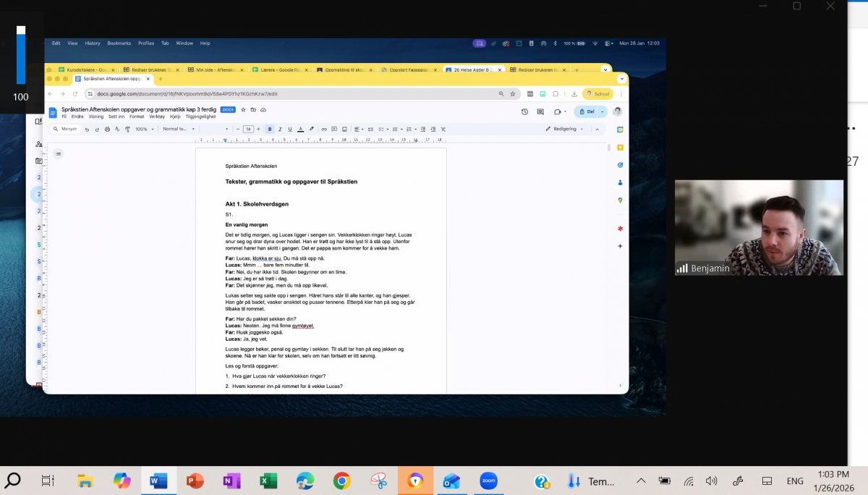Click the Menyer search button
The width and height of the screenshot is (868, 495).
[x=65, y=129]
